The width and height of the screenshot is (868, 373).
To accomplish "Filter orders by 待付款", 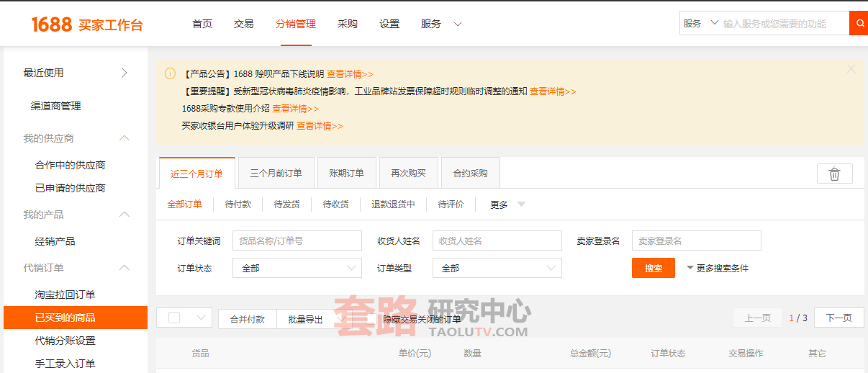I will coord(238,205).
